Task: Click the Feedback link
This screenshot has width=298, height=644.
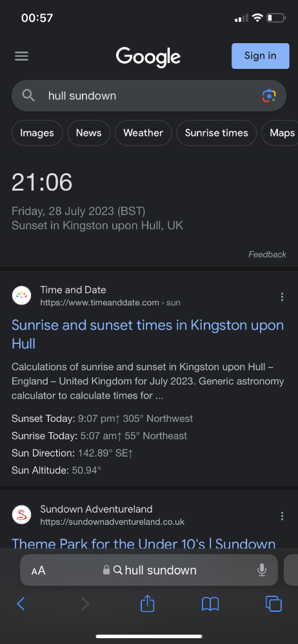Action: click(x=267, y=254)
